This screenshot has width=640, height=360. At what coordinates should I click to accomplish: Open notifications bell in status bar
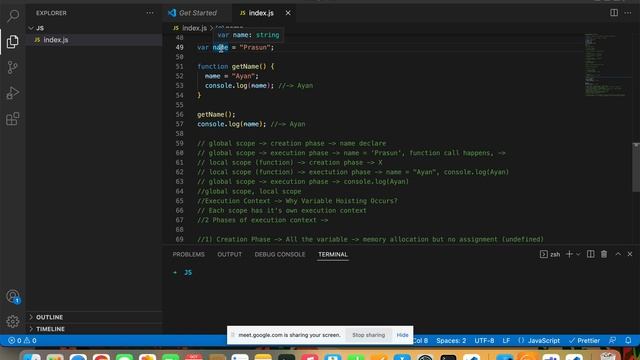coord(628,340)
